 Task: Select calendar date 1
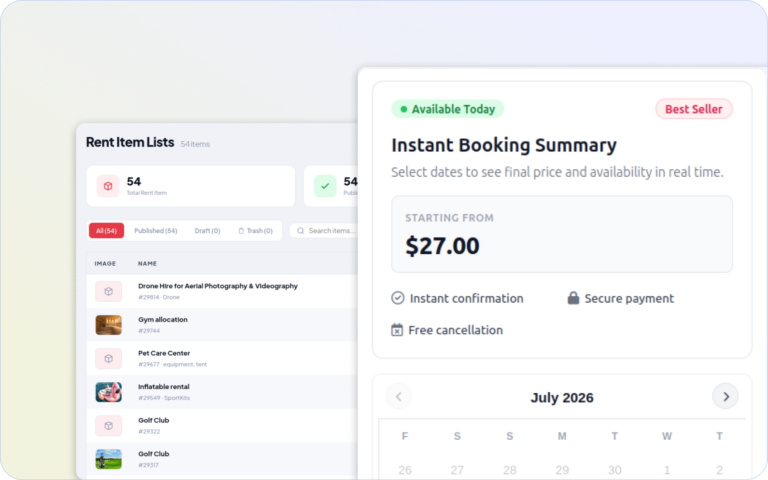[x=667, y=470]
